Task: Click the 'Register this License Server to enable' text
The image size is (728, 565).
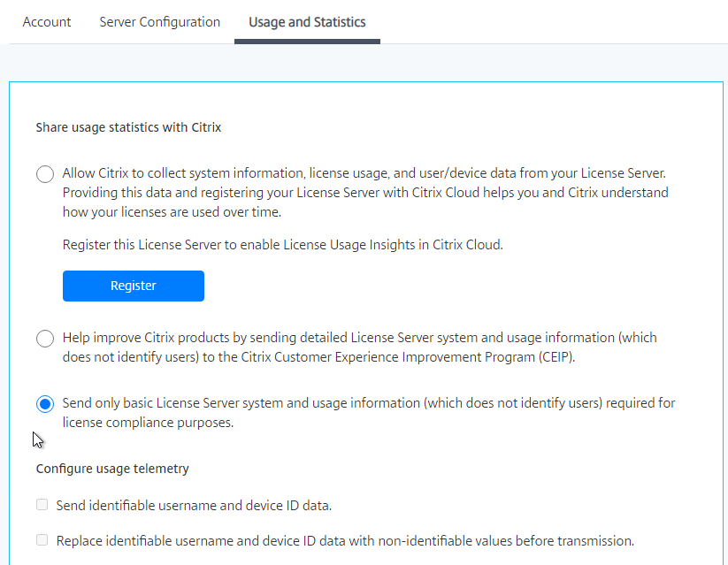Action: (283, 245)
